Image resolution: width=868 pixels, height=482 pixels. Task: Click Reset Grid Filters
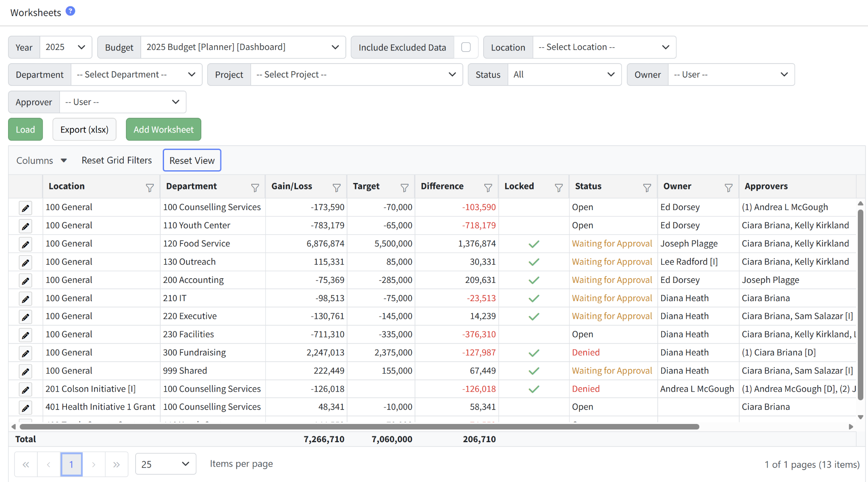117,160
